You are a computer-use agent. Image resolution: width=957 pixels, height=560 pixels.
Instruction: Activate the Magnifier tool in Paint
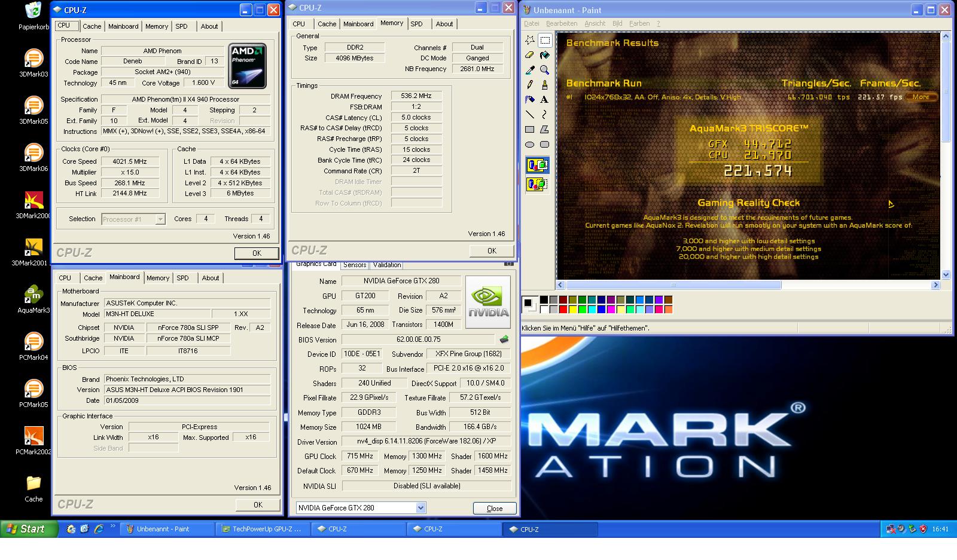[x=545, y=70]
